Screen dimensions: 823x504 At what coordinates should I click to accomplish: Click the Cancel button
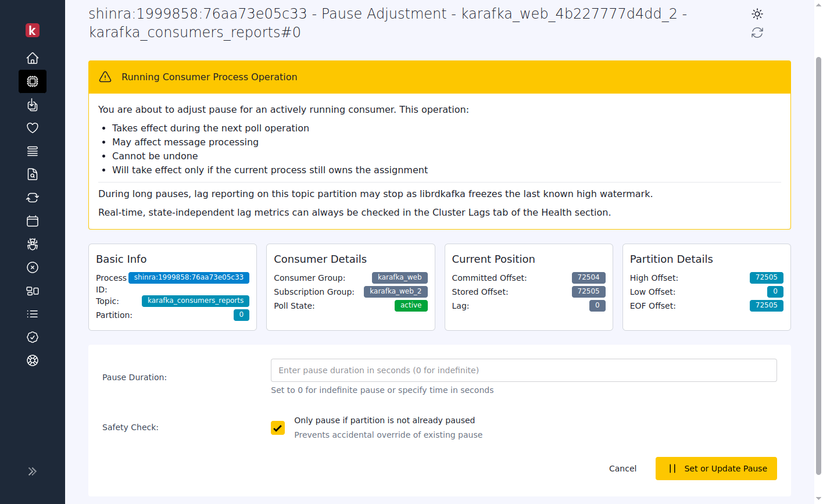coord(622,468)
